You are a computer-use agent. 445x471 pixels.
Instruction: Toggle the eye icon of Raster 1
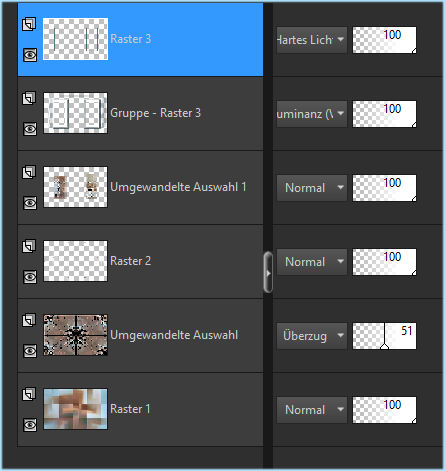pos(30,425)
